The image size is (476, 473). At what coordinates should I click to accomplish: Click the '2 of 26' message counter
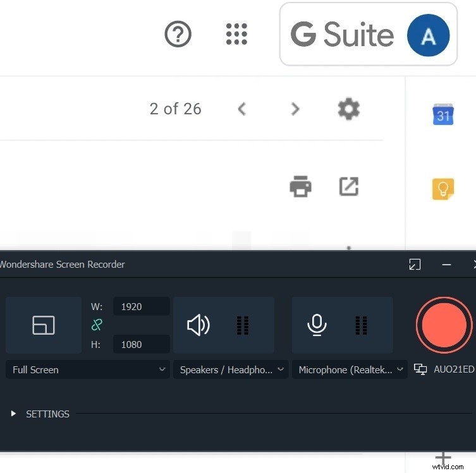click(x=175, y=109)
